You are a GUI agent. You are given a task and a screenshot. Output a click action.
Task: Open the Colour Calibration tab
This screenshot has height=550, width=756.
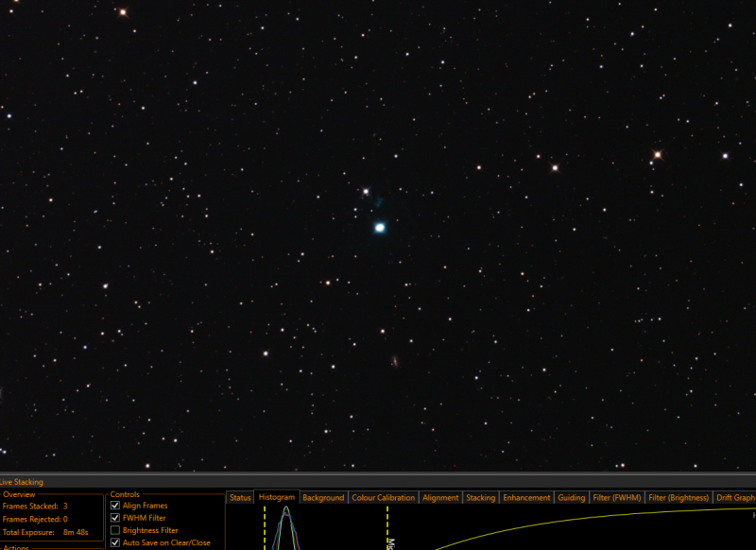(384, 497)
